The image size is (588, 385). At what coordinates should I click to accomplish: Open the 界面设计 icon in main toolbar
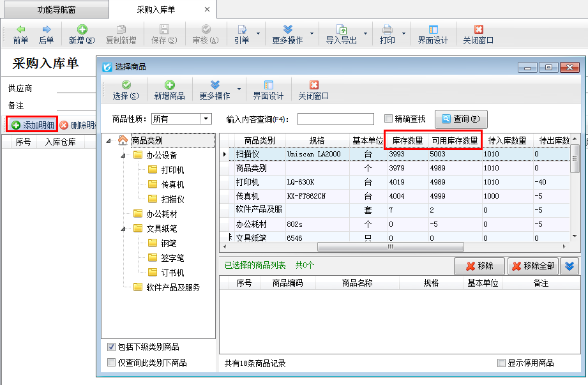433,29
